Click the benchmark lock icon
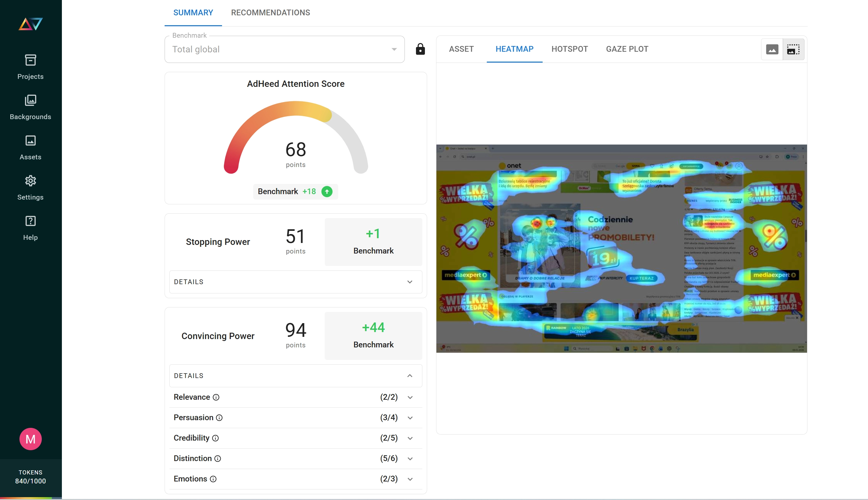Image resolution: width=868 pixels, height=500 pixels. (420, 49)
